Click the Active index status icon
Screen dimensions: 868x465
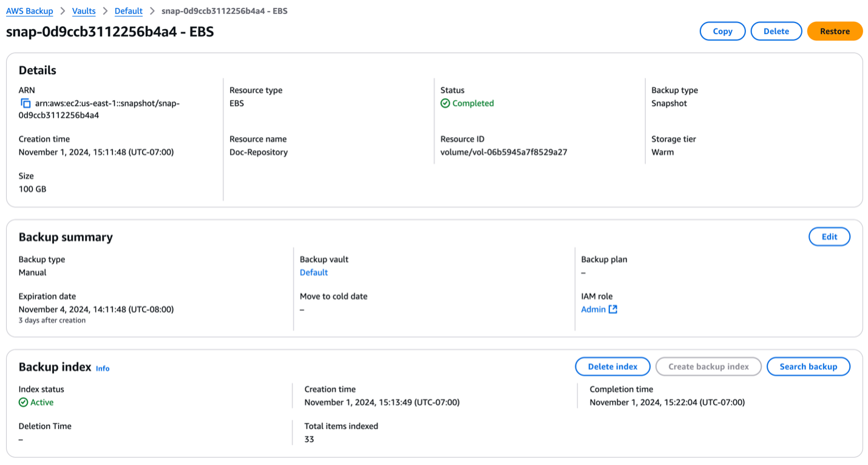[x=24, y=402]
